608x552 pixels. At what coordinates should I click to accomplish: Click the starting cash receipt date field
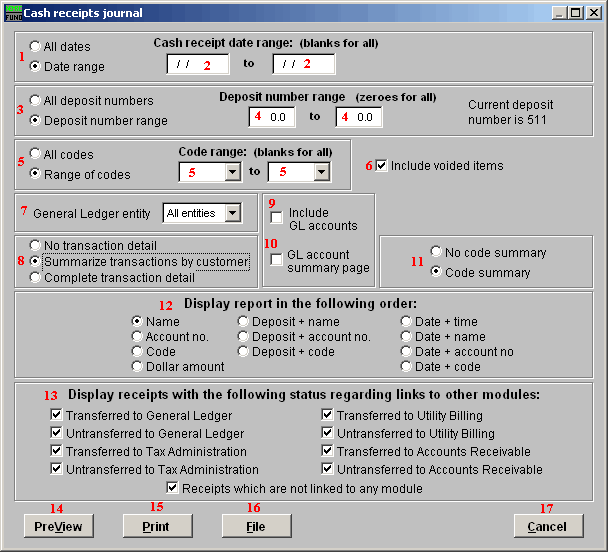point(196,65)
